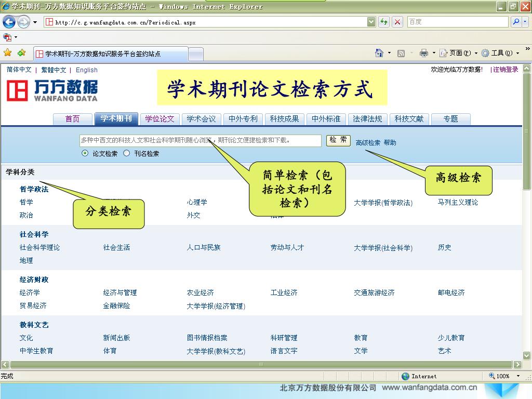Click the Refresh page icon
Image resolution: width=532 pixels, height=399 pixels.
(x=384, y=22)
